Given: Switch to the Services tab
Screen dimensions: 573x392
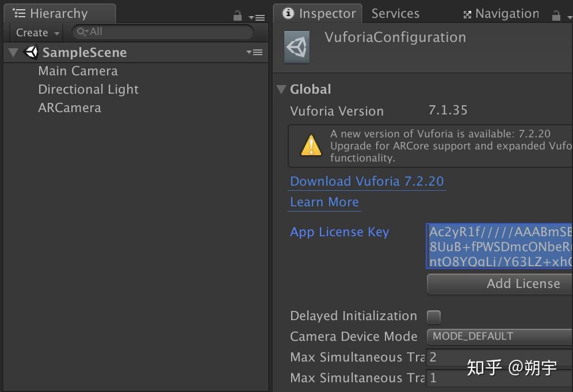Looking at the screenshot, I should point(395,13).
